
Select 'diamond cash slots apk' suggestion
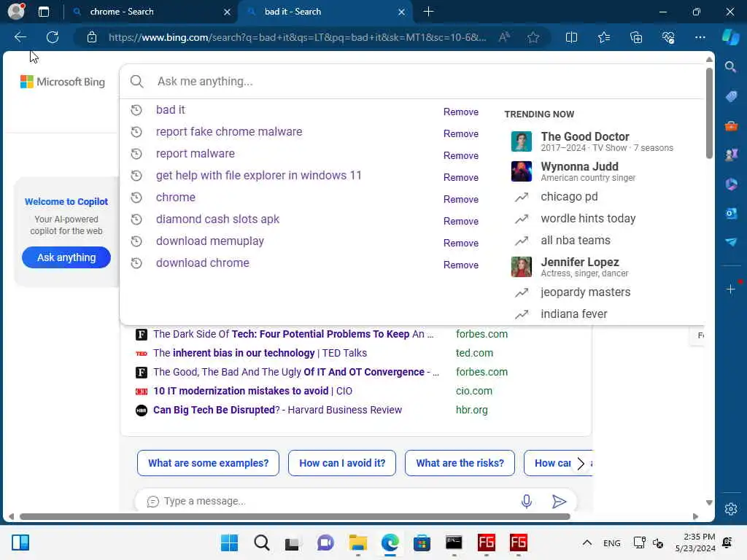[x=217, y=219]
